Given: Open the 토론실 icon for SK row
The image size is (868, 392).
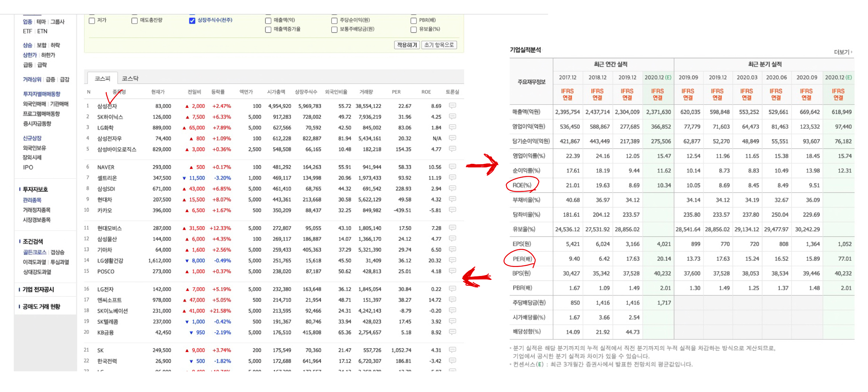Looking at the screenshot, I should pos(452,350).
